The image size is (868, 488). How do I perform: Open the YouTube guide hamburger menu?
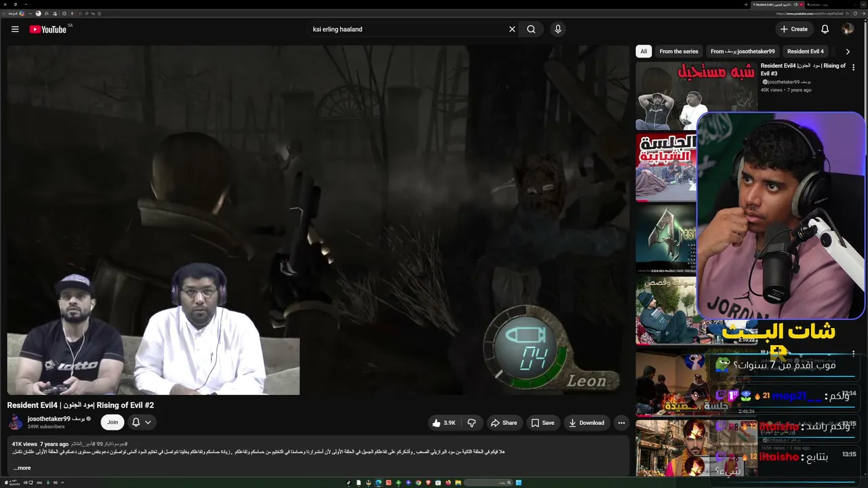(15, 29)
